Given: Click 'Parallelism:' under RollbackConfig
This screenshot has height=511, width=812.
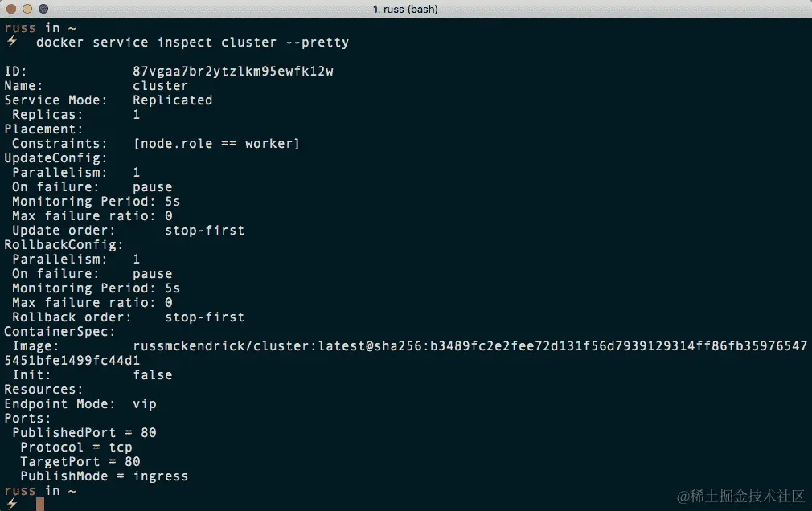Looking at the screenshot, I should pos(59,260).
